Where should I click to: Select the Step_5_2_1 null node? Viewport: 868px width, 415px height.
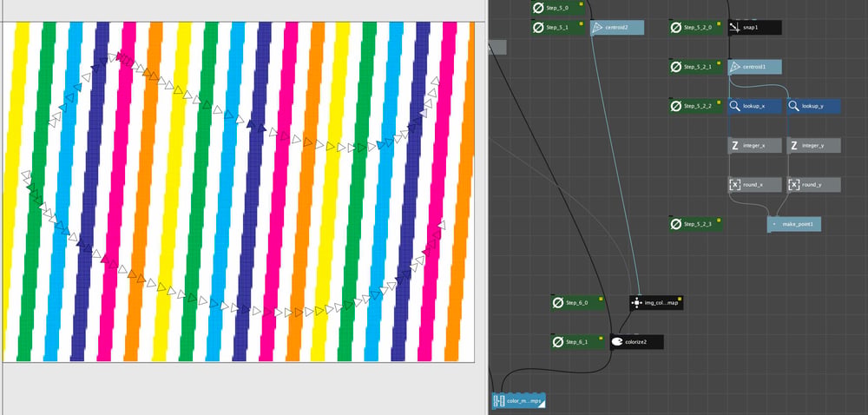[x=695, y=67]
